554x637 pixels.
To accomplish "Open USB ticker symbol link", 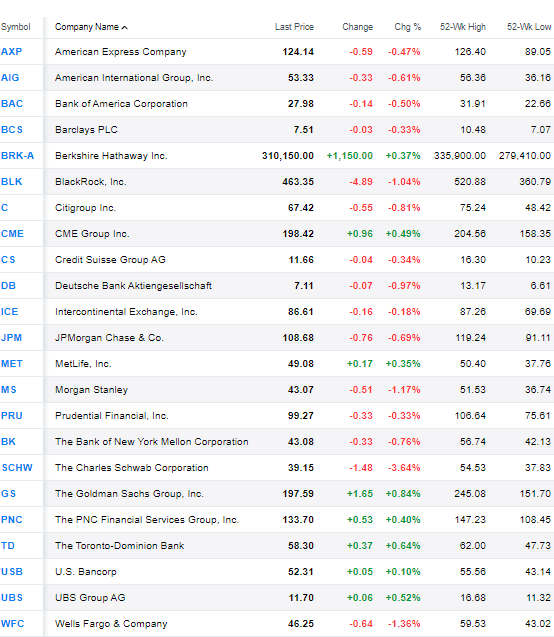I will click(x=12, y=572).
